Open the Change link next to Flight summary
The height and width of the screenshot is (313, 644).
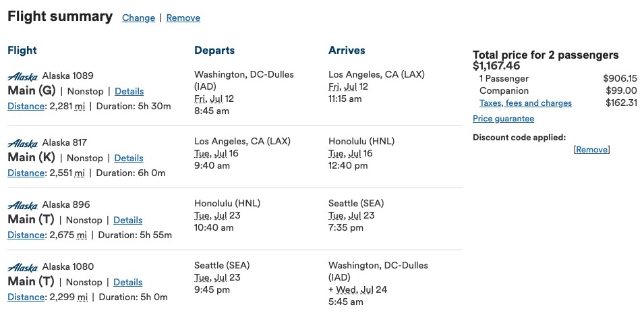click(138, 18)
